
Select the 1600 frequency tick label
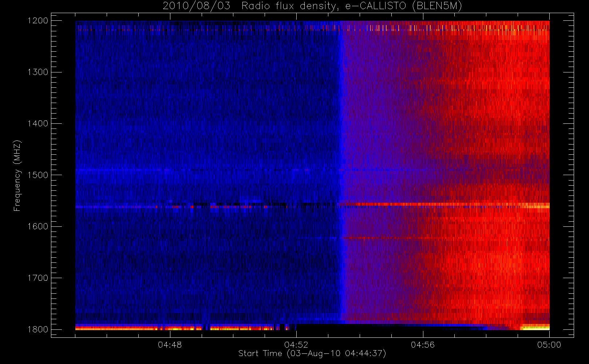[x=38, y=226]
